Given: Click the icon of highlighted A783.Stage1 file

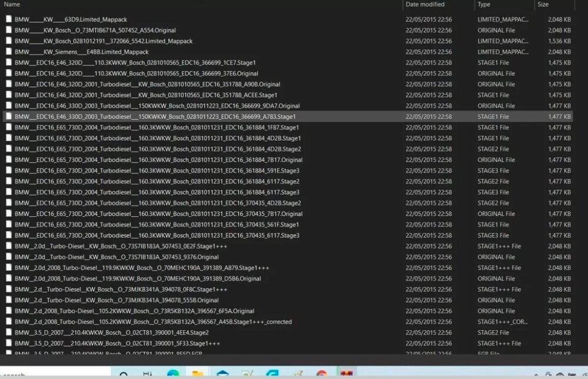Looking at the screenshot, I should tap(9, 117).
